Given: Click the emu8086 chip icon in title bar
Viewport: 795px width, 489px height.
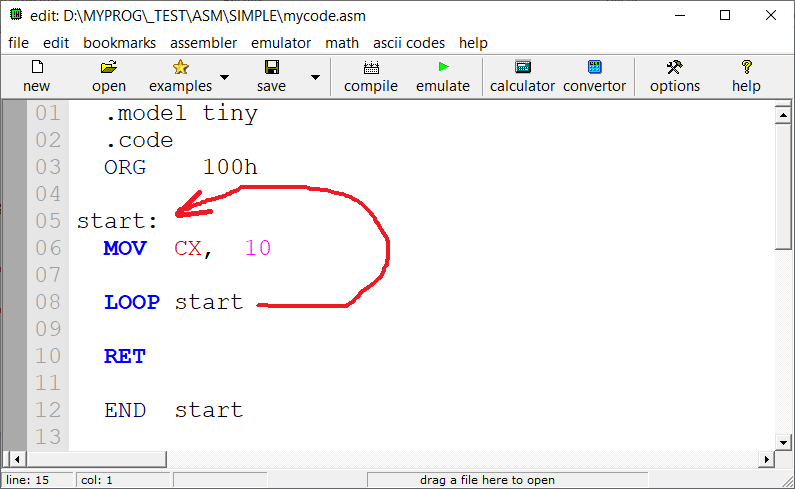Looking at the screenshot, I should (16, 15).
